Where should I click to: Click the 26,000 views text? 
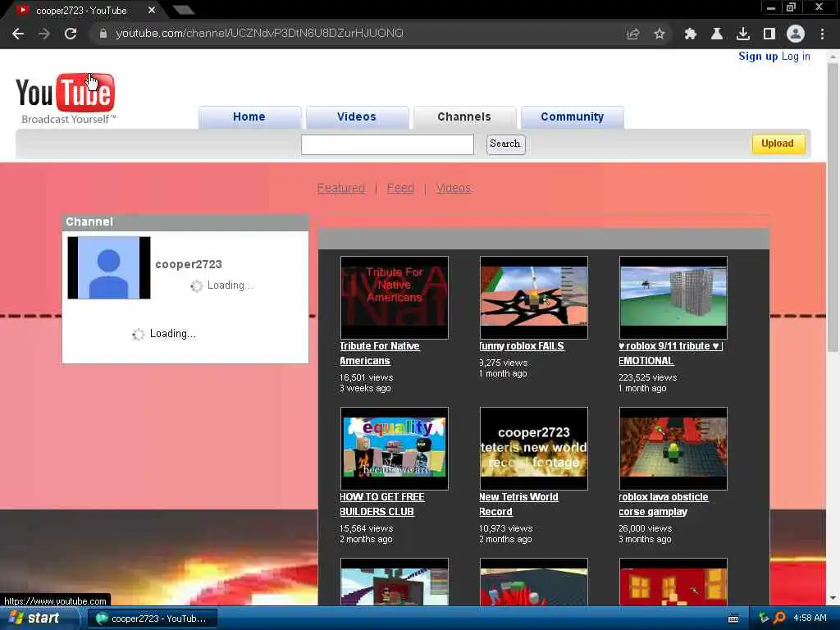pos(645,529)
